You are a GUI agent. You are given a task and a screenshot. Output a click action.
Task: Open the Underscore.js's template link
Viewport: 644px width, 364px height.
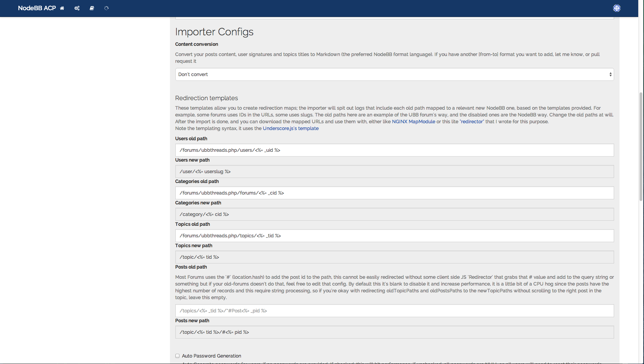[x=291, y=128]
